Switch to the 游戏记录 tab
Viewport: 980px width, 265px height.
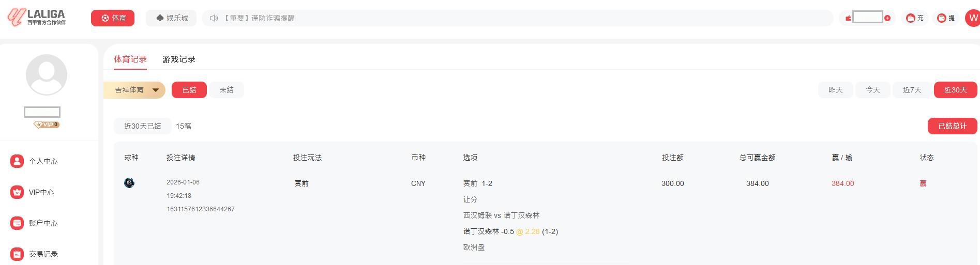179,59
